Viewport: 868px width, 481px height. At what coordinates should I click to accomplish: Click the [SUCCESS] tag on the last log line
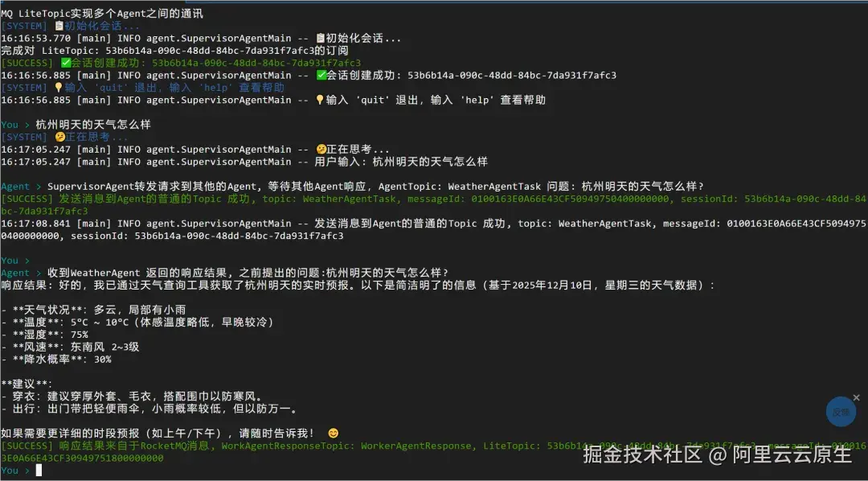tap(27, 445)
